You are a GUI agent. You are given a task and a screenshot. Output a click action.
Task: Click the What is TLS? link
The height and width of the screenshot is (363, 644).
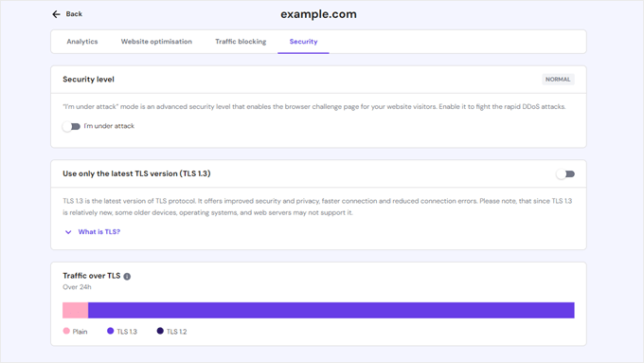click(x=99, y=232)
